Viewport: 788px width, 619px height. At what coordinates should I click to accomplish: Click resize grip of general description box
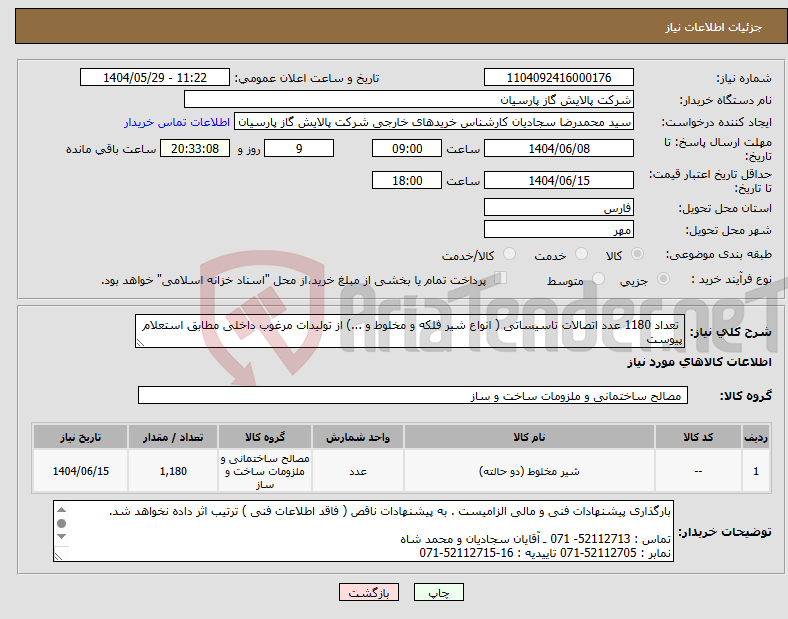pyautogui.click(x=140, y=343)
